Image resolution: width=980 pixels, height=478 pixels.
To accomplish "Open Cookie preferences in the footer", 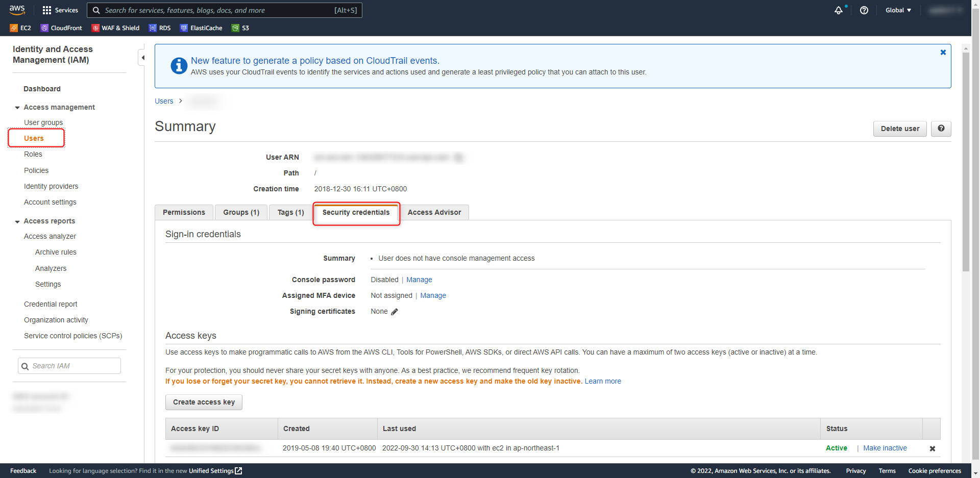I will click(935, 471).
